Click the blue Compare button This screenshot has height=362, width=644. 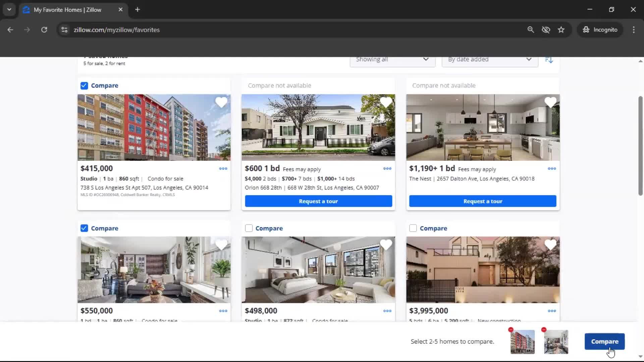(x=604, y=341)
